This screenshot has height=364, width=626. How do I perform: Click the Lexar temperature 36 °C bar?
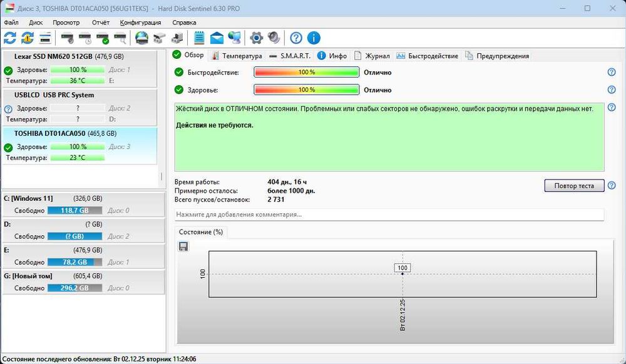click(x=78, y=81)
